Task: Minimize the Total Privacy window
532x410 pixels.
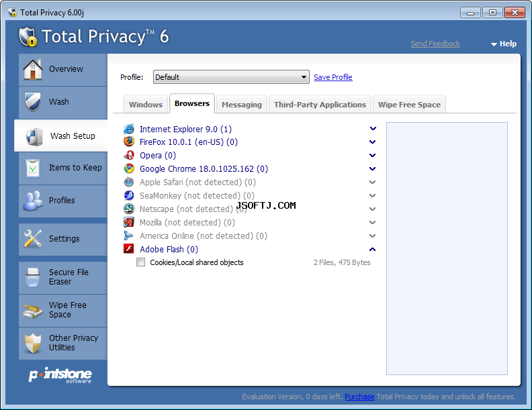Action: (x=470, y=13)
